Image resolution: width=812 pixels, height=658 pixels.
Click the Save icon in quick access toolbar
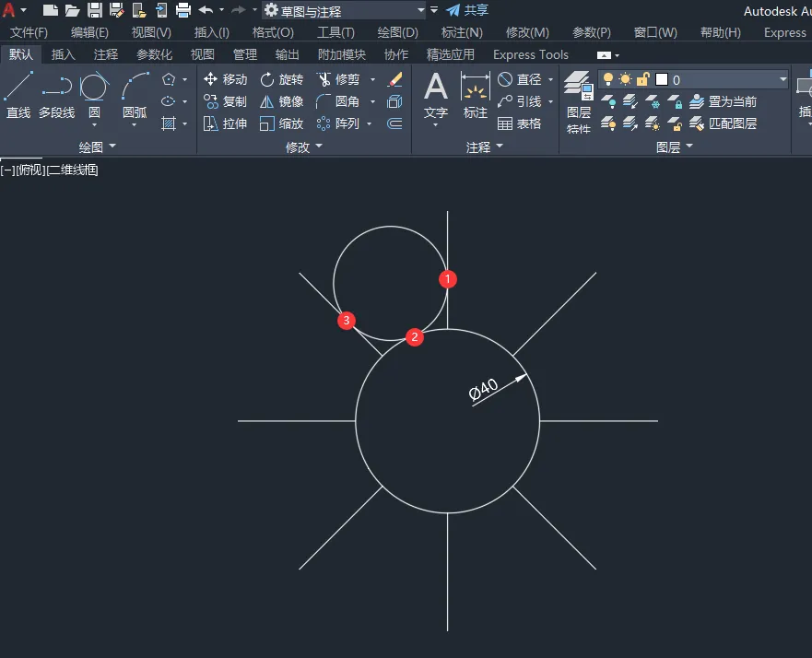click(95, 10)
